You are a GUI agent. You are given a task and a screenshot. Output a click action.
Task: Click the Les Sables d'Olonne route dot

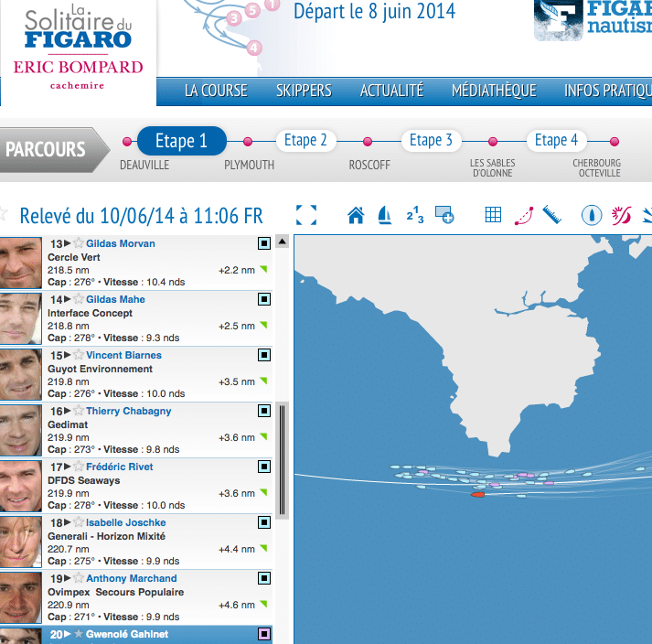(493, 142)
